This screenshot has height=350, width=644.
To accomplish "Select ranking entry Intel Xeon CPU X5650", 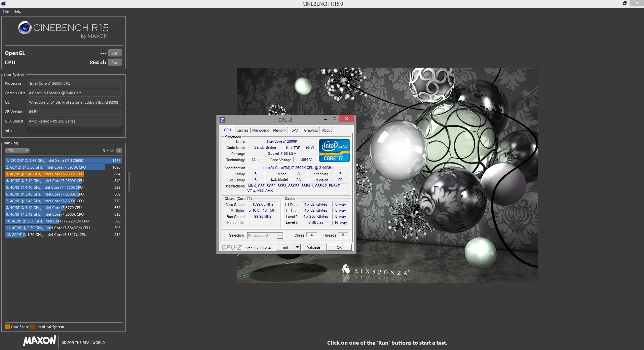I will click(63, 161).
